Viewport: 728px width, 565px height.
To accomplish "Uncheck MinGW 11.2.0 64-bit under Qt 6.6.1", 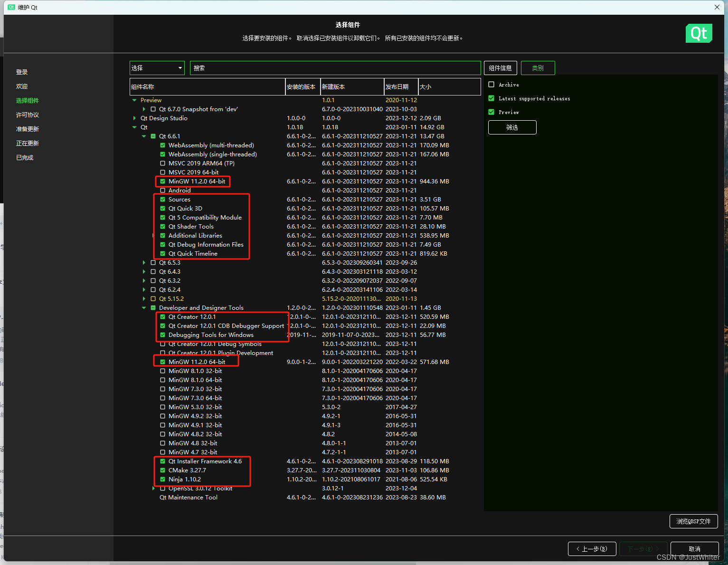I will [x=162, y=181].
